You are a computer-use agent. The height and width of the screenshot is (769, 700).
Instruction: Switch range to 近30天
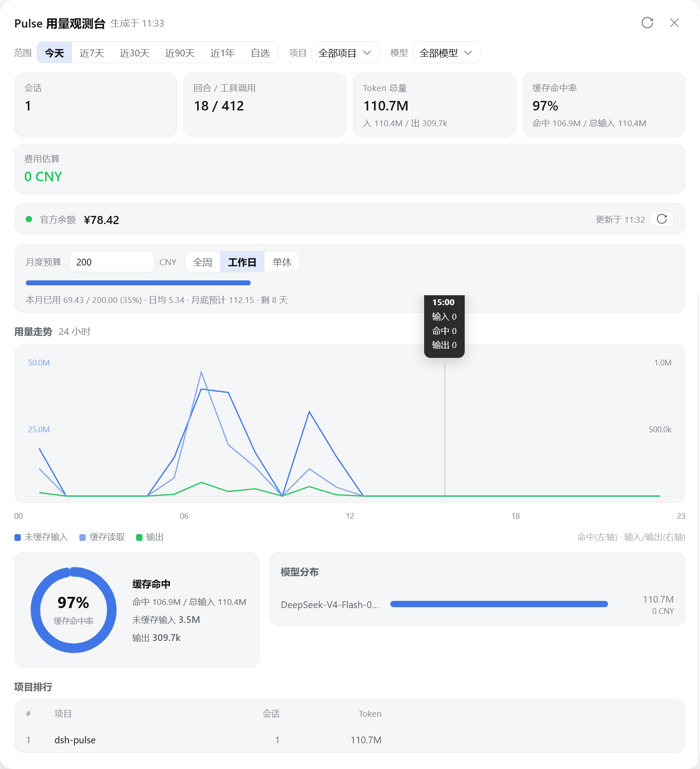(x=134, y=53)
